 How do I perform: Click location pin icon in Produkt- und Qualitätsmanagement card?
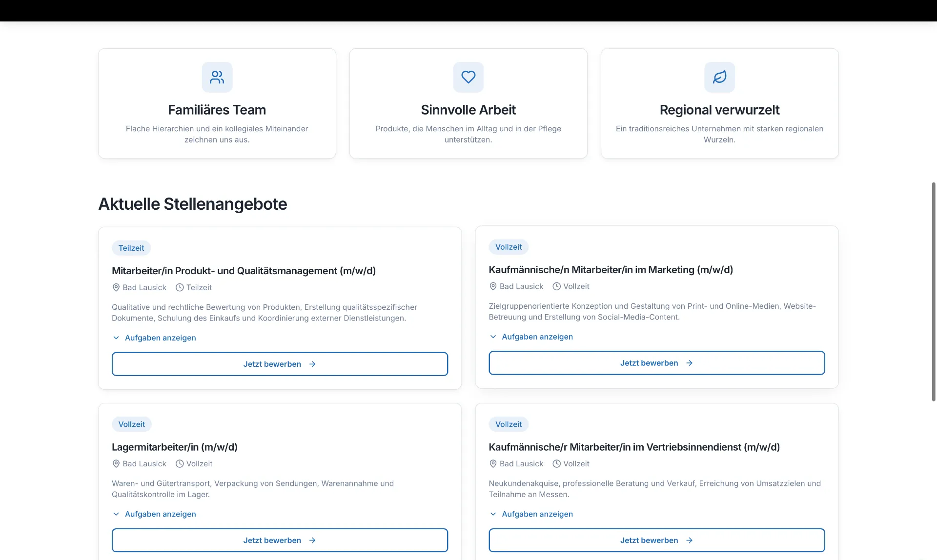(x=116, y=287)
